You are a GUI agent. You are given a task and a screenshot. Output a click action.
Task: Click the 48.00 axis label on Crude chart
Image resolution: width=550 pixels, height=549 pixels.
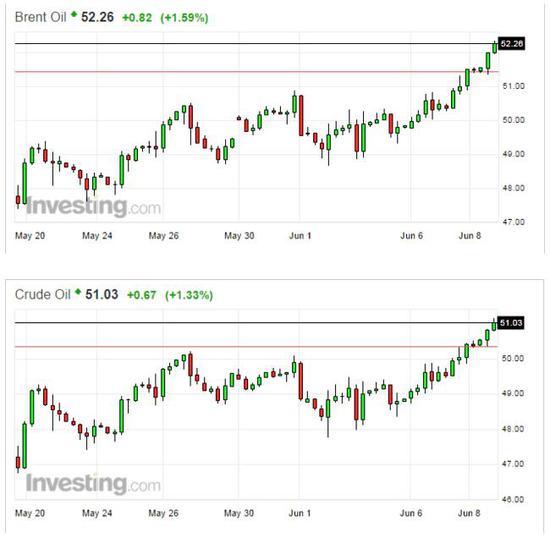click(x=513, y=429)
